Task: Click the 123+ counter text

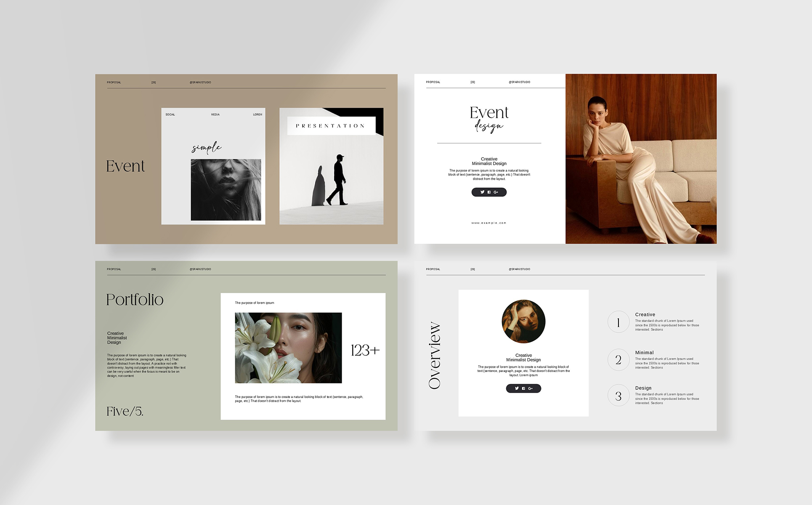Action: [x=365, y=350]
